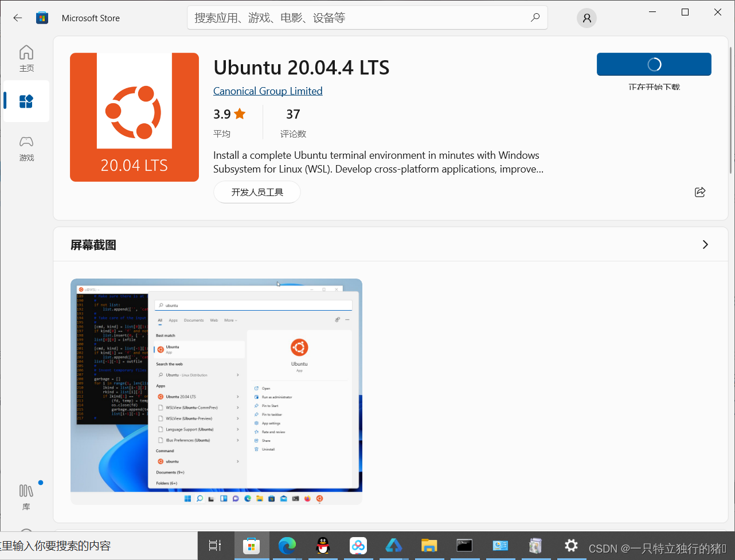Screen dimensions: 735x560
Task: Open QQ penguin icon on the taskbar
Action: coord(323,546)
